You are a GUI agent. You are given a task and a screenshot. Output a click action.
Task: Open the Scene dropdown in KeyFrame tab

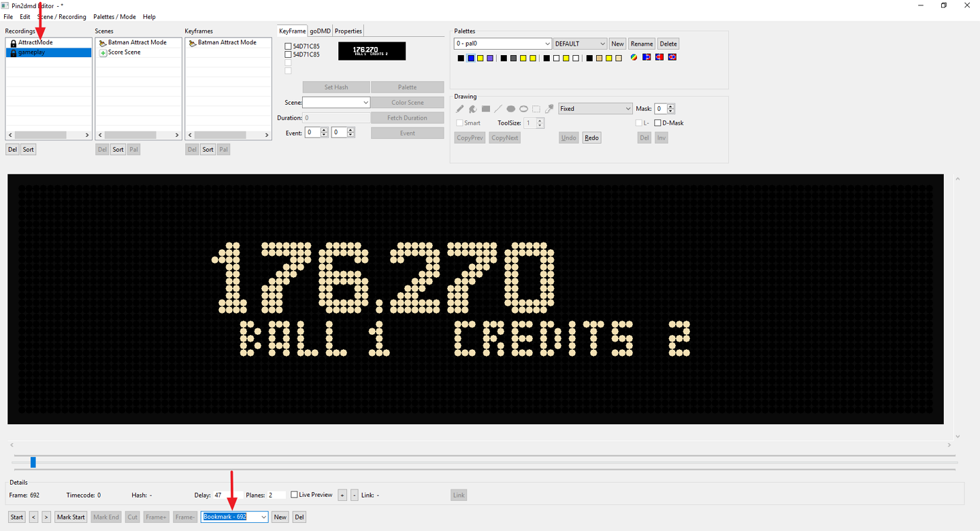pos(336,102)
